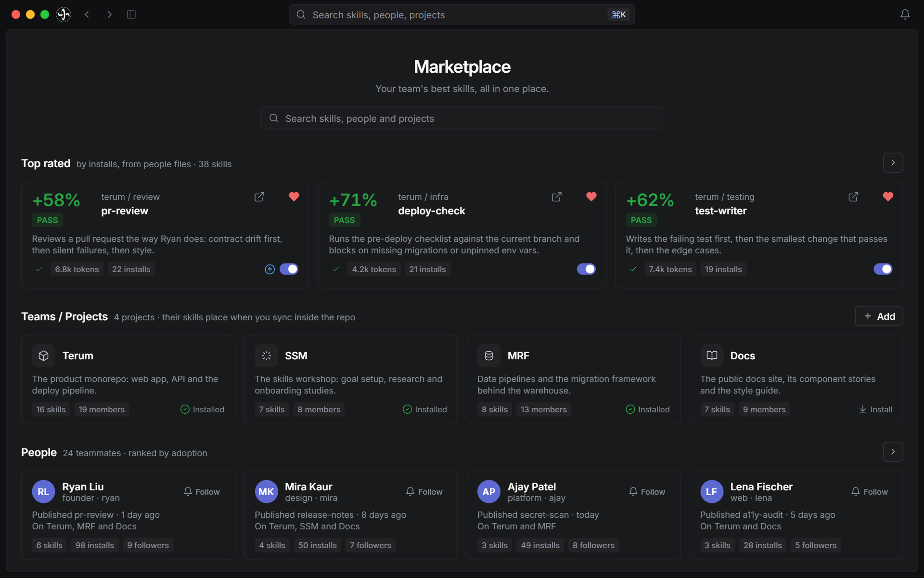Click the '22 installs' tag
924x578 pixels.
(131, 269)
